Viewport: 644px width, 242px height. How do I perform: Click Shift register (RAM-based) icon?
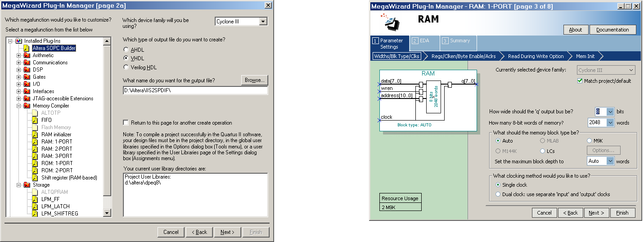click(36, 178)
